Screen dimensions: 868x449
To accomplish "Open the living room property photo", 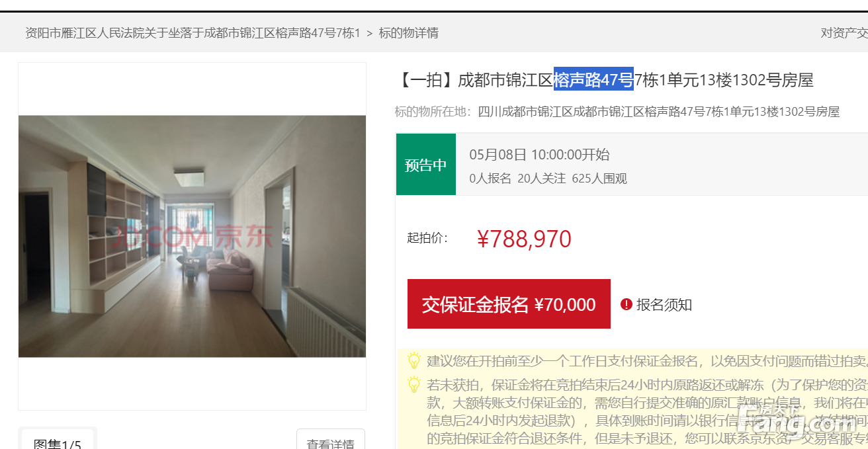I will pos(192,236).
